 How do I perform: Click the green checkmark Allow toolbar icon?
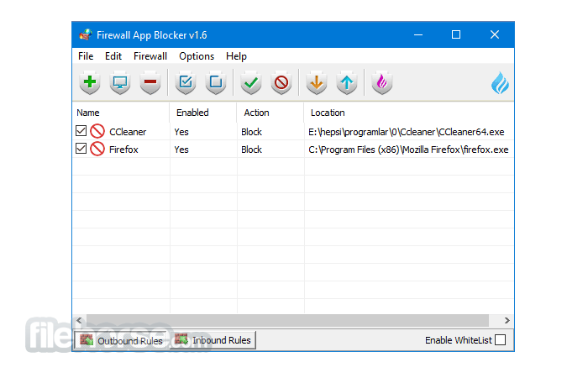(251, 82)
